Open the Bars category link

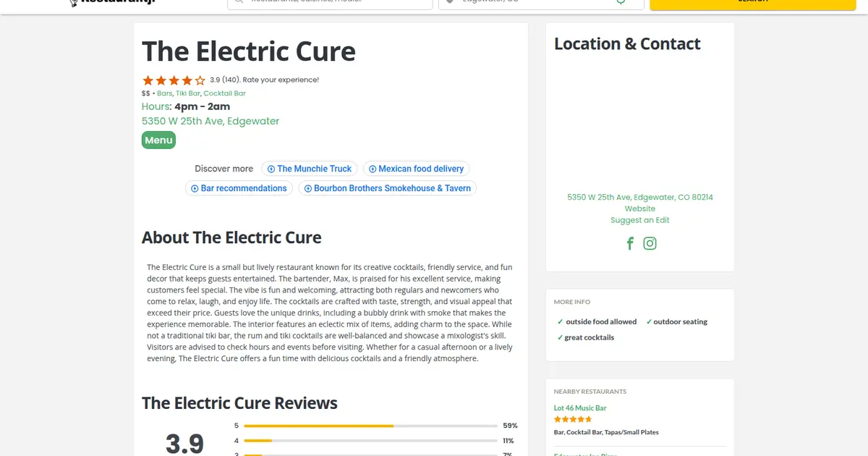(165, 93)
